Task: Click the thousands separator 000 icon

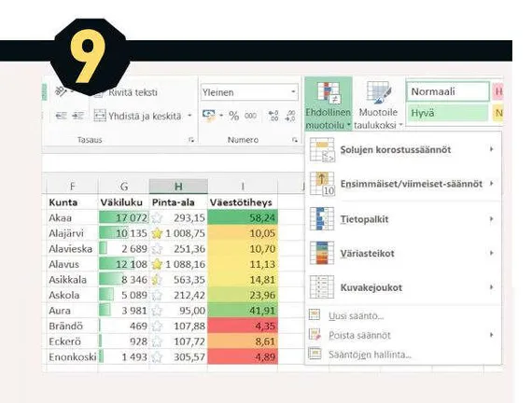Action: point(250,116)
